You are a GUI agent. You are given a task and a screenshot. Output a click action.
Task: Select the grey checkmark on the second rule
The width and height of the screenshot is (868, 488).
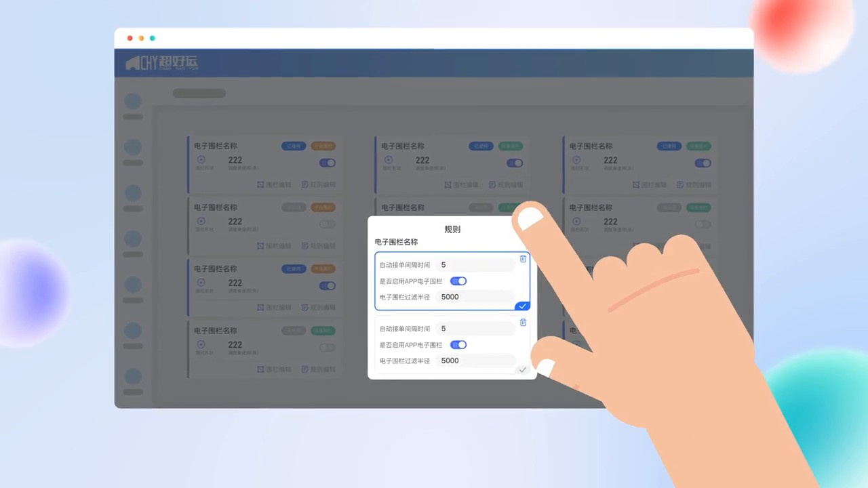click(x=522, y=369)
